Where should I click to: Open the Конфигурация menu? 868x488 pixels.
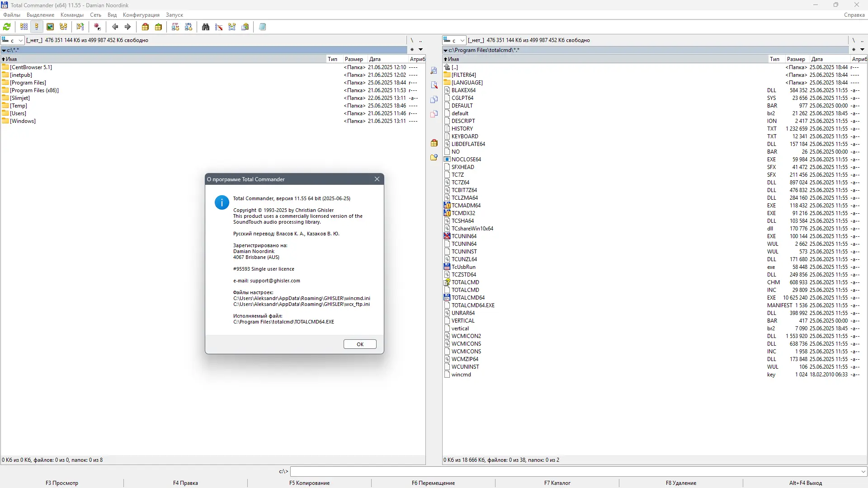141,15
